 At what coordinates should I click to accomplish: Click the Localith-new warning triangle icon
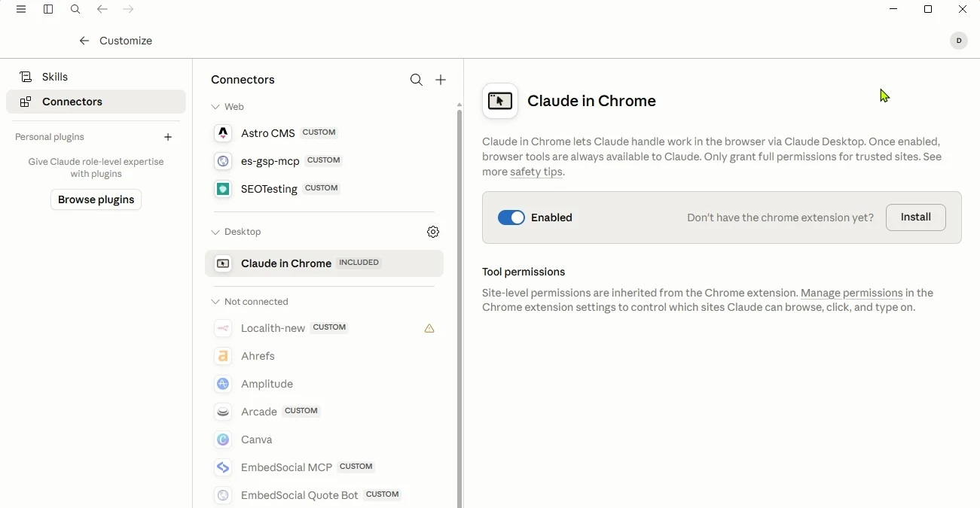(x=429, y=329)
